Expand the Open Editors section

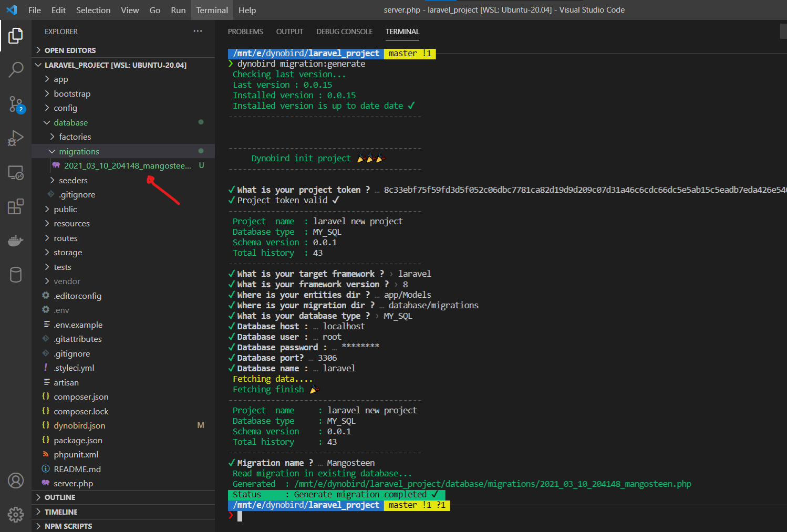(123, 50)
